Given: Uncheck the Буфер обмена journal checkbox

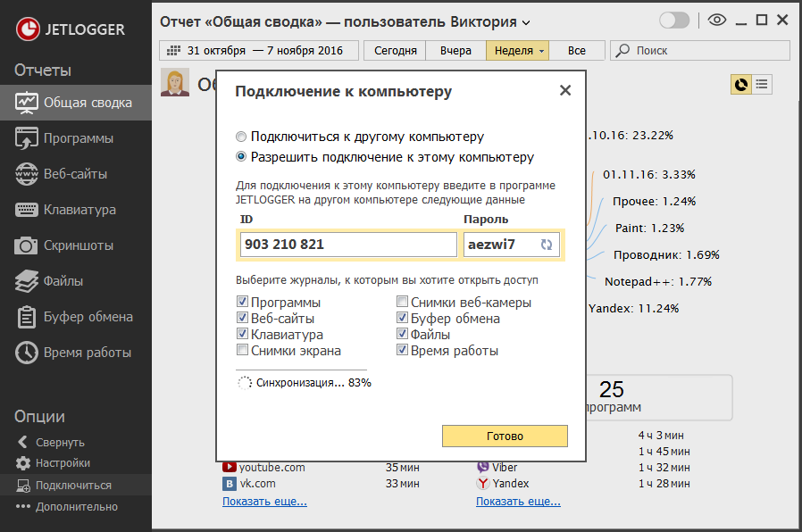Looking at the screenshot, I should pos(403,318).
